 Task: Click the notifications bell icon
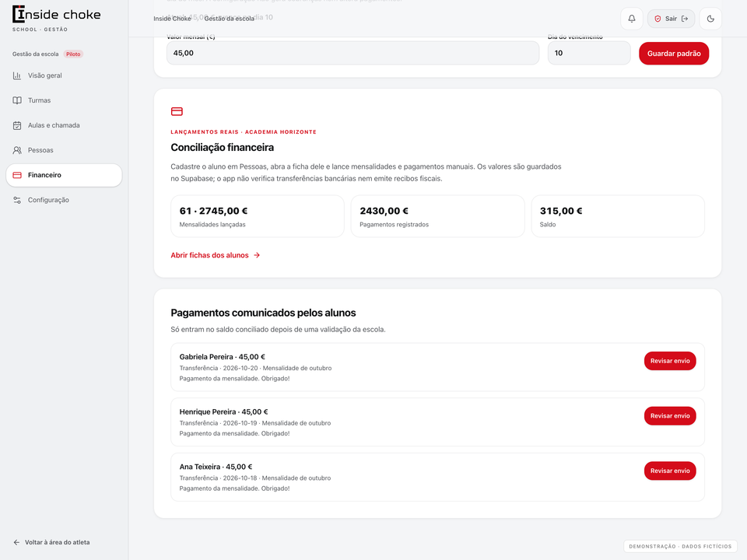[632, 19]
